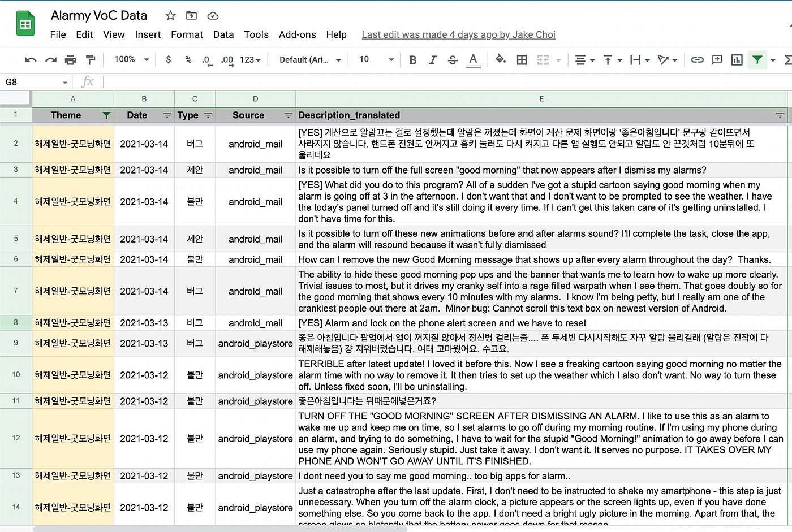Image resolution: width=792 pixels, height=532 pixels.
Task: Open the merge cells dropdown arrow
Action: [558, 60]
